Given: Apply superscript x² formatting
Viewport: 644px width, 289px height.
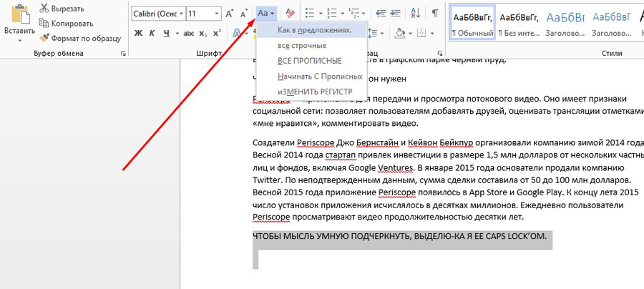Looking at the screenshot, I should pyautogui.click(x=218, y=33).
